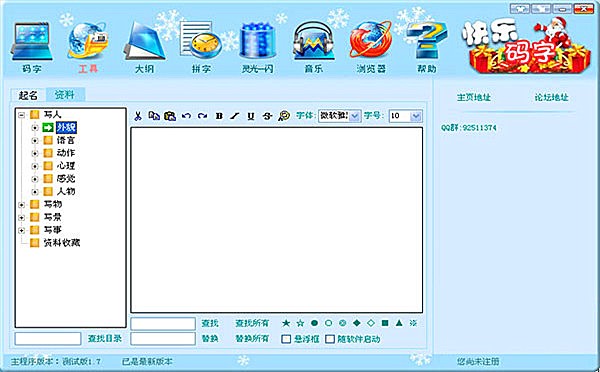Toggle strikethrough formatting

tap(267, 116)
